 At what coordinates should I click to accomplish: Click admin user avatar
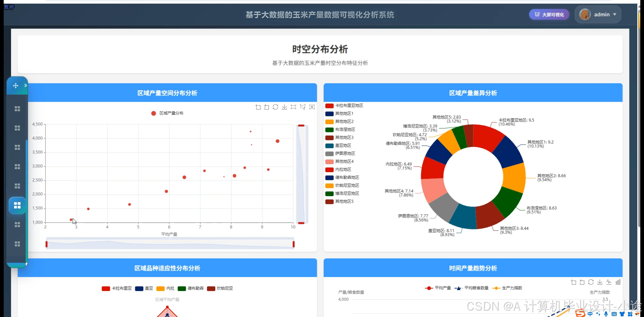tap(585, 14)
